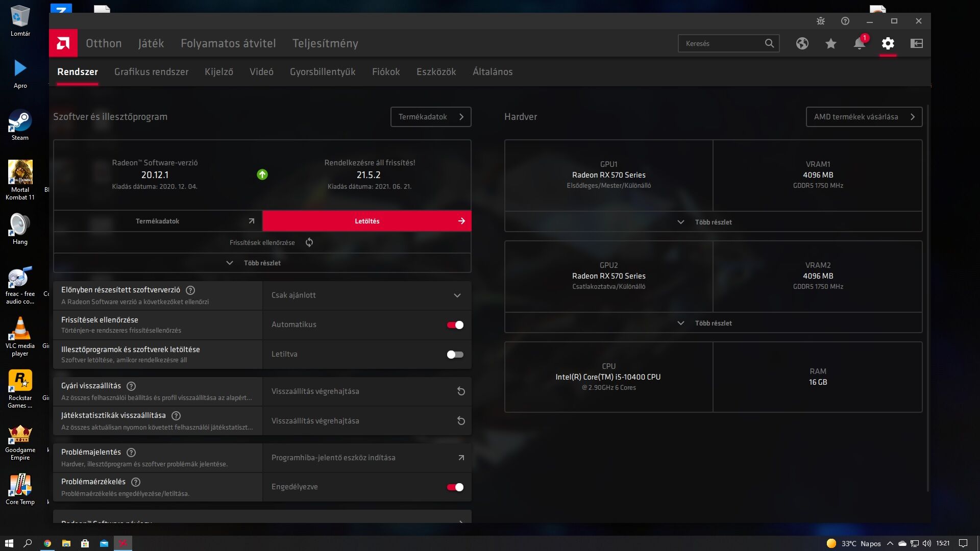Click help icon next to Játékstatisztikák visszaállítása

[x=176, y=416]
